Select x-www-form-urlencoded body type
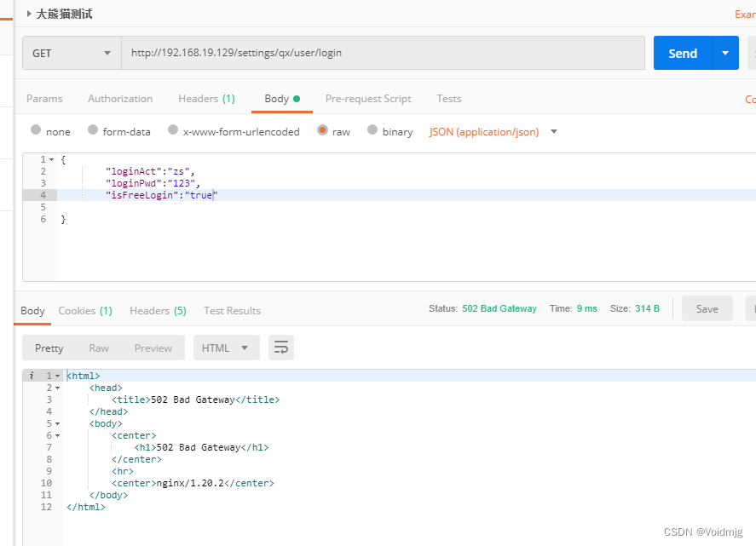This screenshot has height=546, width=756. point(173,129)
